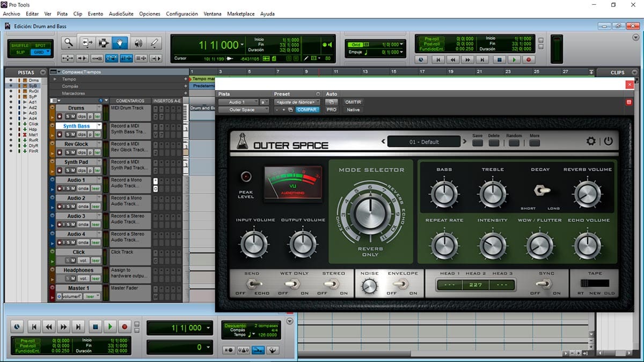
Task: Open the factory default preset dropdown
Action: coord(297,102)
